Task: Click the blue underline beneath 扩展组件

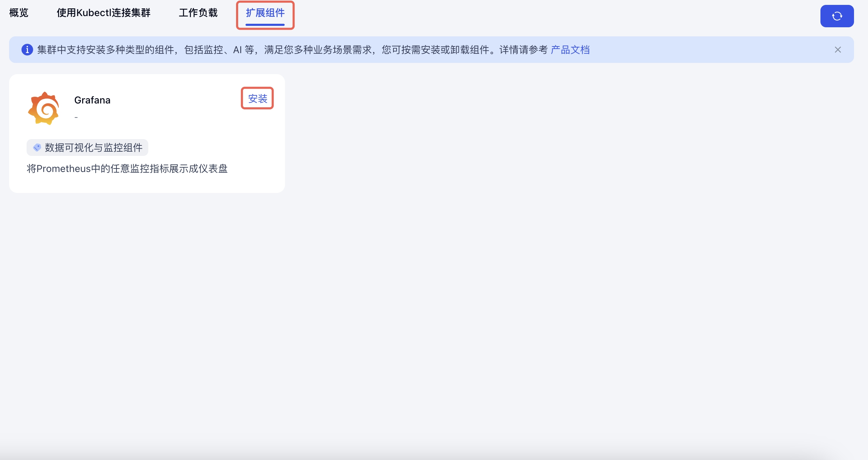Action: click(265, 24)
